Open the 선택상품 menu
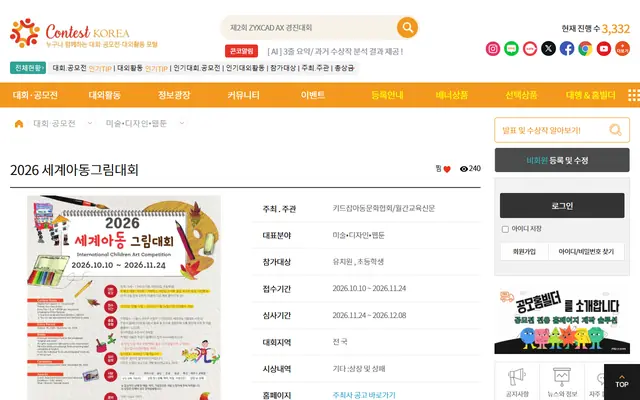 [x=521, y=95]
